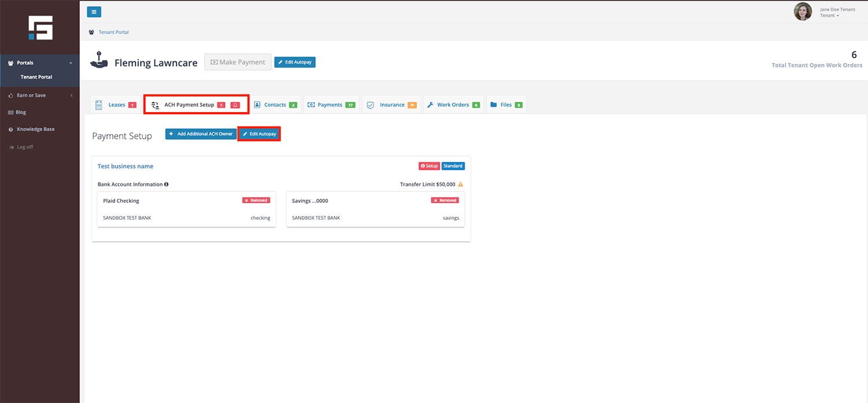Expand the Tenant user dropdown at top right
This screenshot has width=868, height=403.
pos(830,16)
